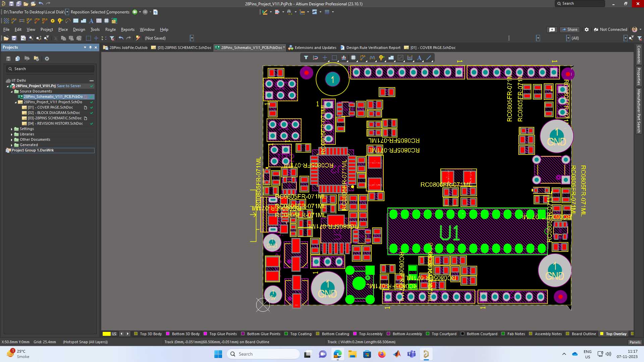Open the Panels button in status bar

click(x=635, y=342)
